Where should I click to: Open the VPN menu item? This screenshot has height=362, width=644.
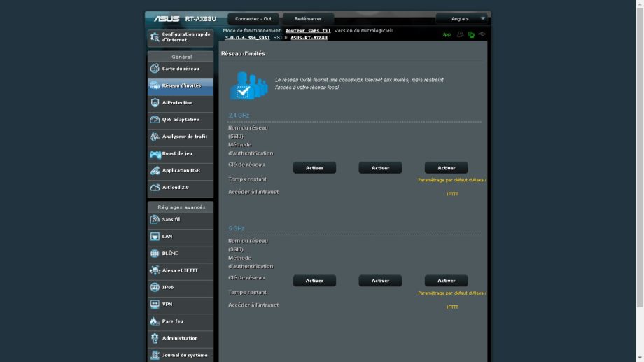180,305
